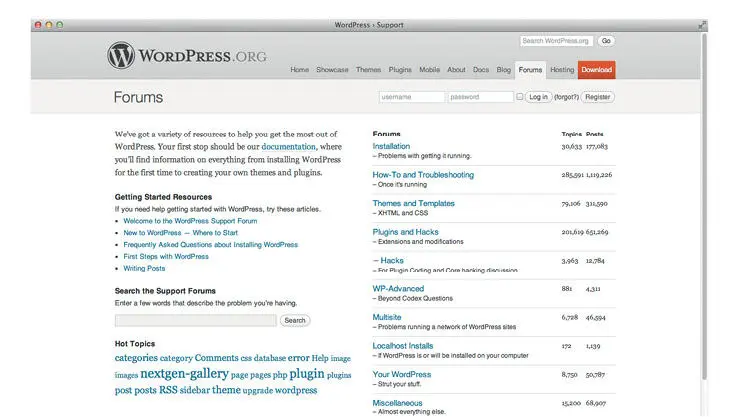The image size is (739, 417).
Task: Open the Multisite forum
Action: (x=387, y=318)
